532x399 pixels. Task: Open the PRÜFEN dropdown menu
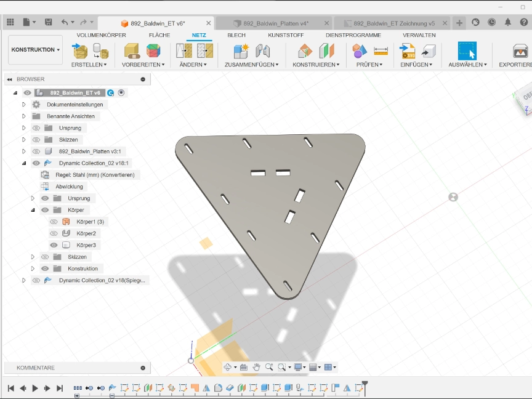369,65
